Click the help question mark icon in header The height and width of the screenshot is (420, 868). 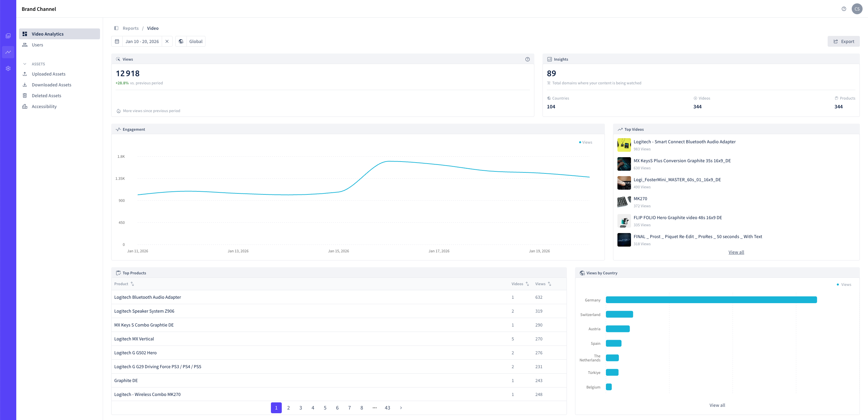tap(844, 9)
